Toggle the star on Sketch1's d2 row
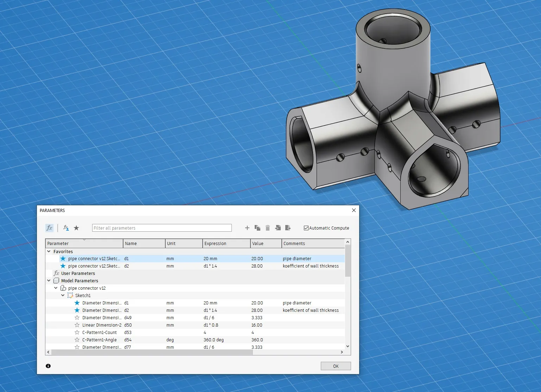Viewport: 541px width, 392px height. click(77, 310)
